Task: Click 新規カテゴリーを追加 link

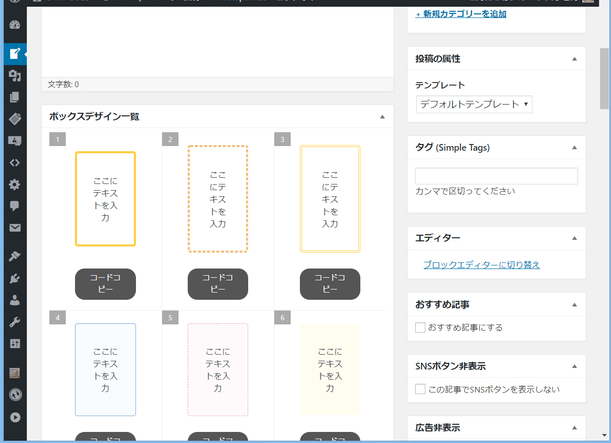Action: [x=461, y=14]
